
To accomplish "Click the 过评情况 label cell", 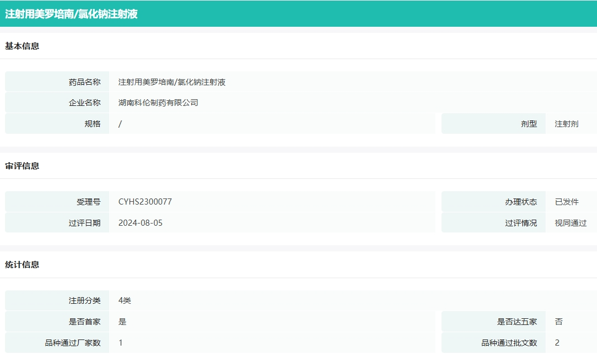I will point(493,222).
